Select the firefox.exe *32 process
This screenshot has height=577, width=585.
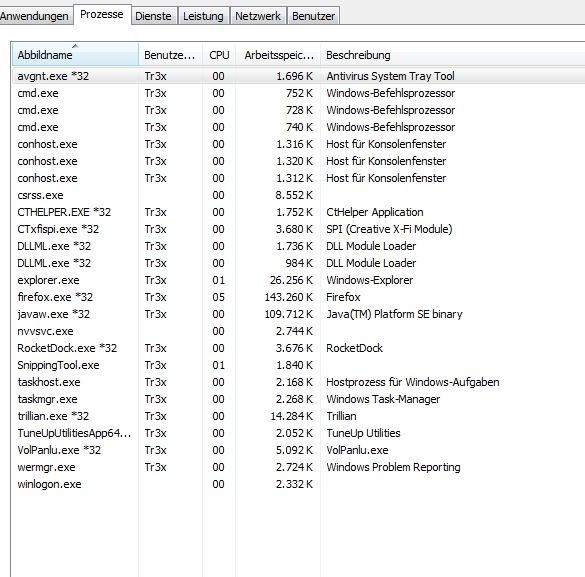pyautogui.click(x=298, y=297)
